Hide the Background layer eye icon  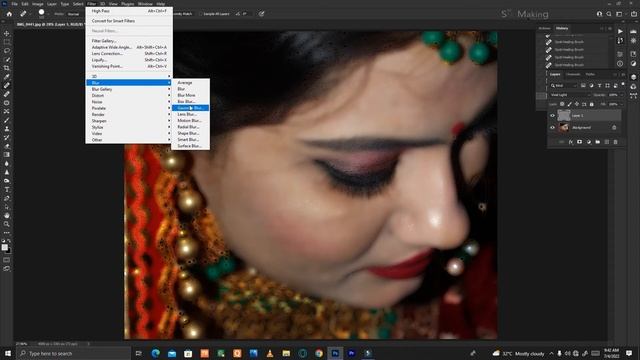tap(552, 127)
